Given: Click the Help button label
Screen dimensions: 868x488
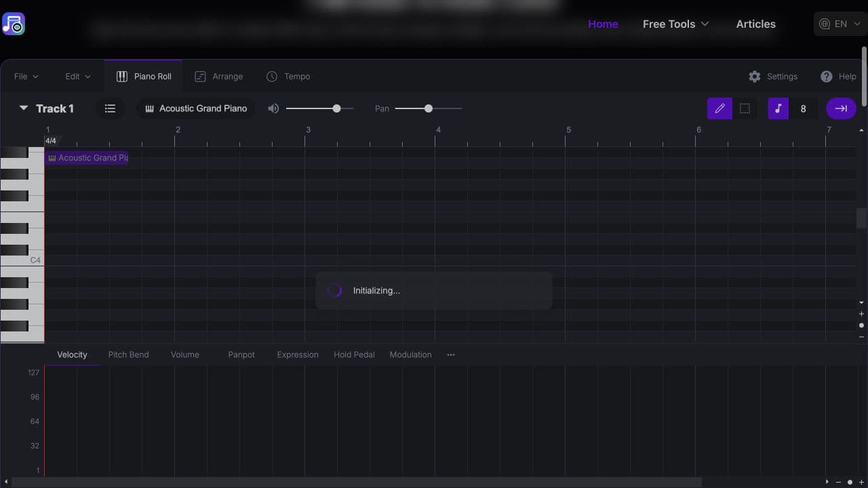Looking at the screenshot, I should tap(848, 77).
